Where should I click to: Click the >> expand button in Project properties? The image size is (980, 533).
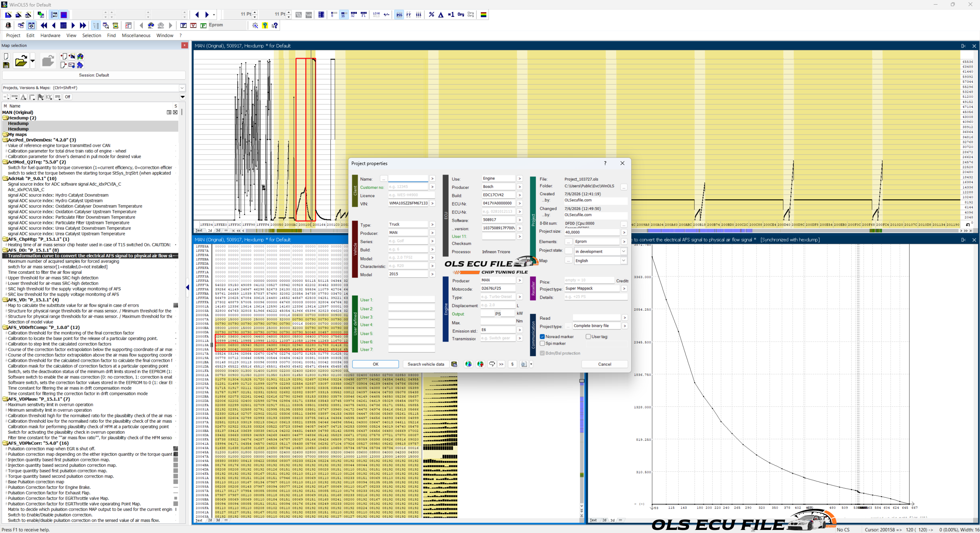[x=501, y=364]
